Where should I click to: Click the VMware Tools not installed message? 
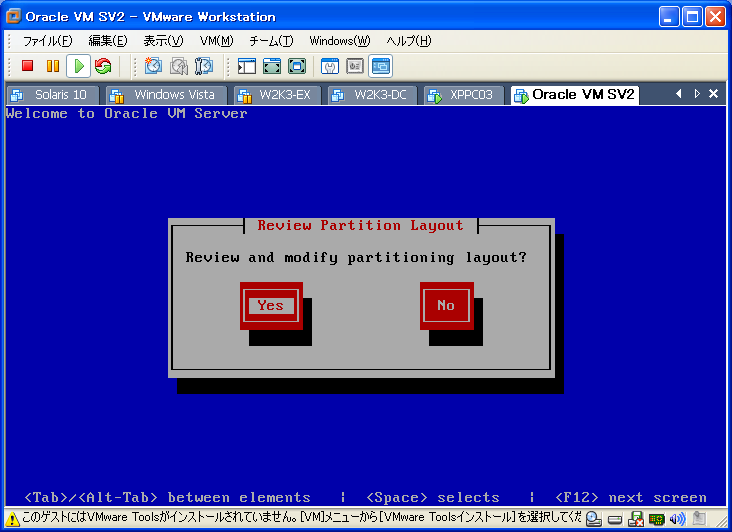tap(302, 518)
